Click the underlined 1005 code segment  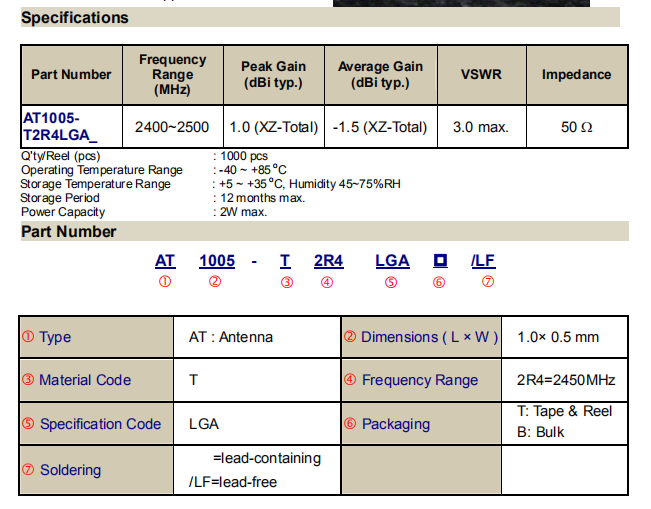(217, 261)
